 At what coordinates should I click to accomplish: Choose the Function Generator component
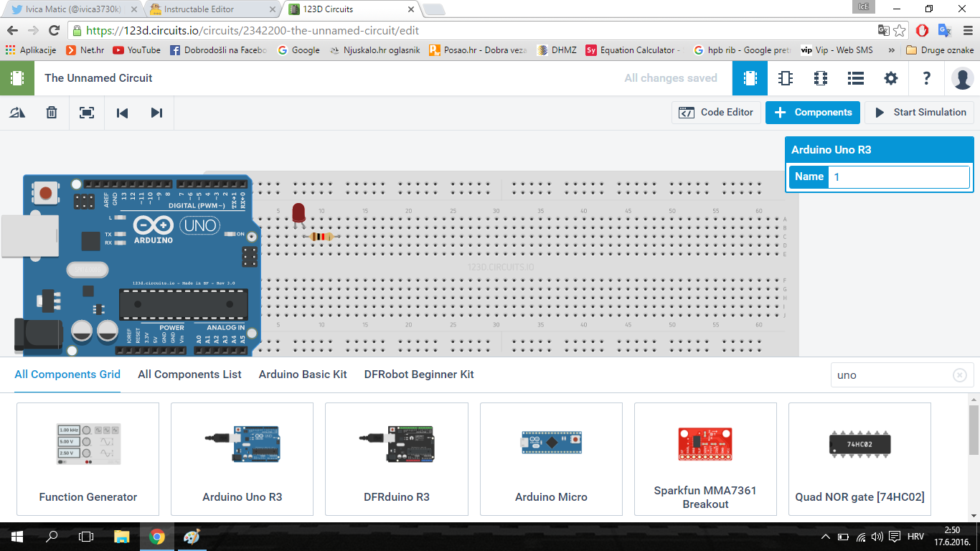(x=88, y=459)
